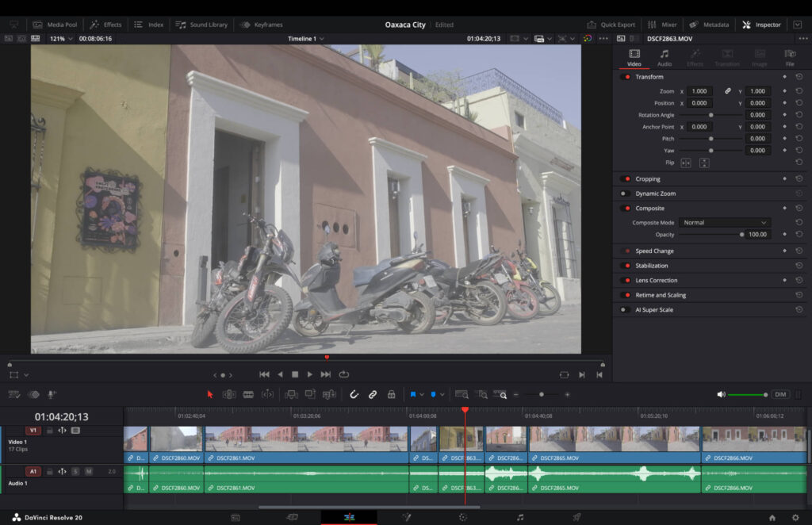The image size is (812, 525).
Task: Disable the Stabilization toggle
Action: (x=625, y=266)
